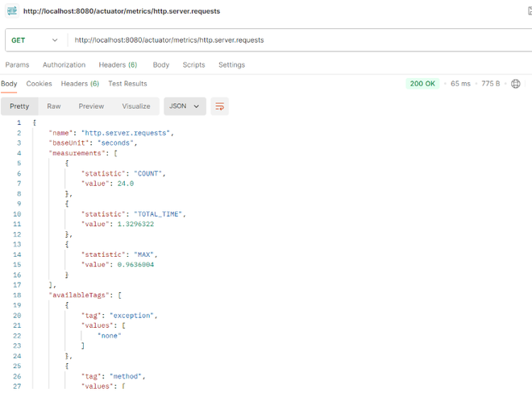Click the 775 B response size
The width and height of the screenshot is (532, 393).
pyautogui.click(x=491, y=84)
